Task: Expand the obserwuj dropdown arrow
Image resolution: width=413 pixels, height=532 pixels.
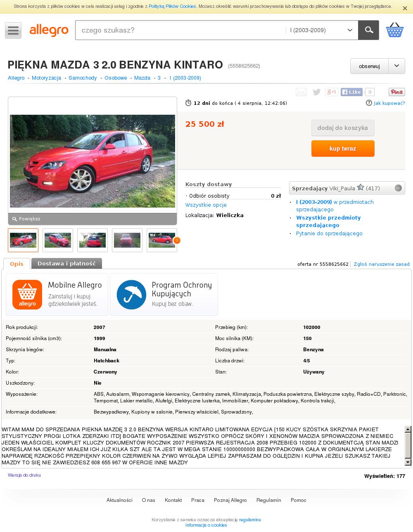Action: 397,66
